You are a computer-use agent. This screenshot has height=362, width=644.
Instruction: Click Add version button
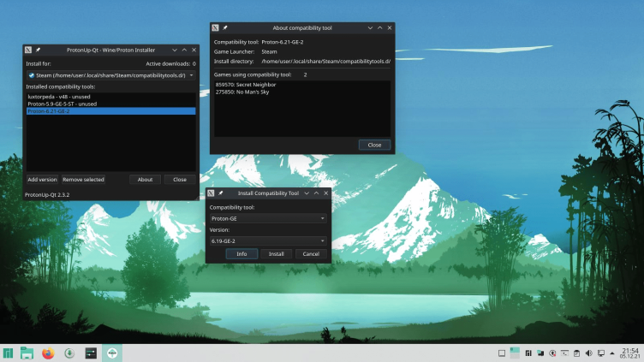[42, 180]
